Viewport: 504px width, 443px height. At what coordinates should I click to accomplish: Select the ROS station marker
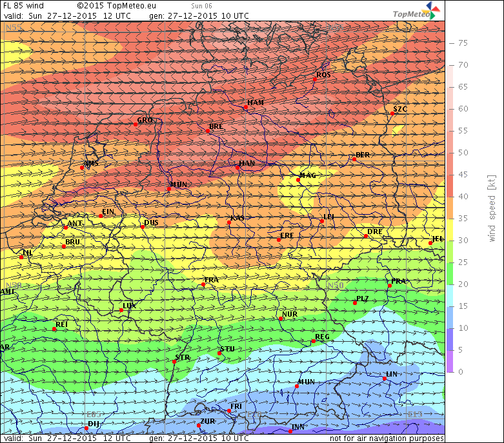315,79
